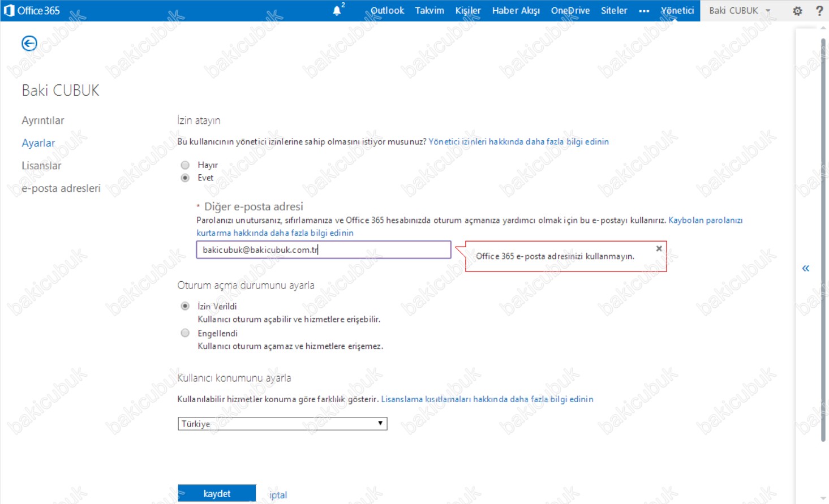Click the Office 365 e-posta warning text

tap(555, 256)
